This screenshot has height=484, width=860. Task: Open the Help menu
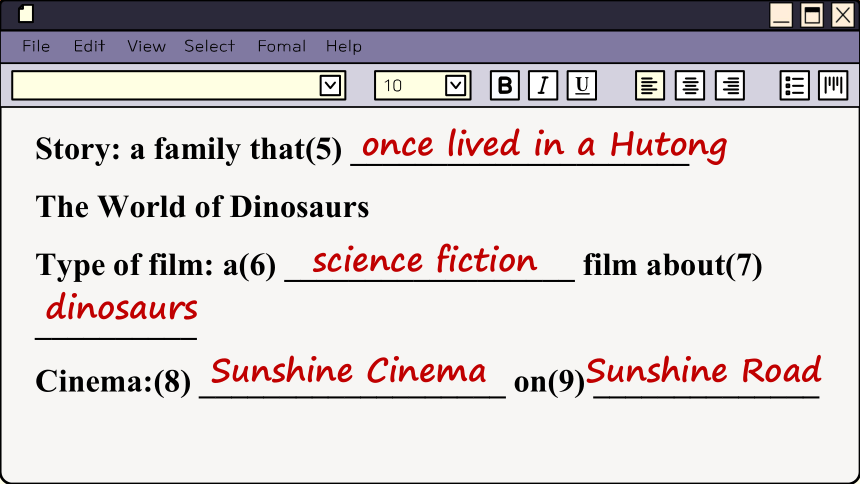click(344, 46)
